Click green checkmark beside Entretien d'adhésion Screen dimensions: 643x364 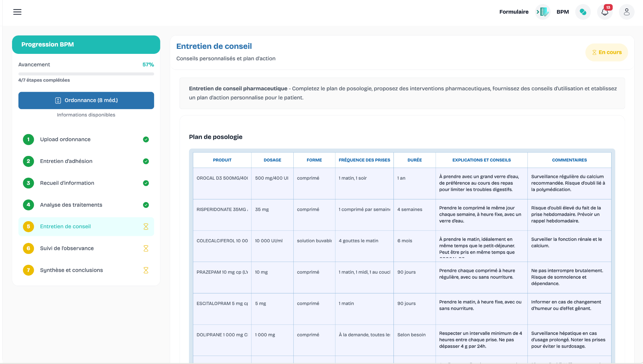(146, 161)
